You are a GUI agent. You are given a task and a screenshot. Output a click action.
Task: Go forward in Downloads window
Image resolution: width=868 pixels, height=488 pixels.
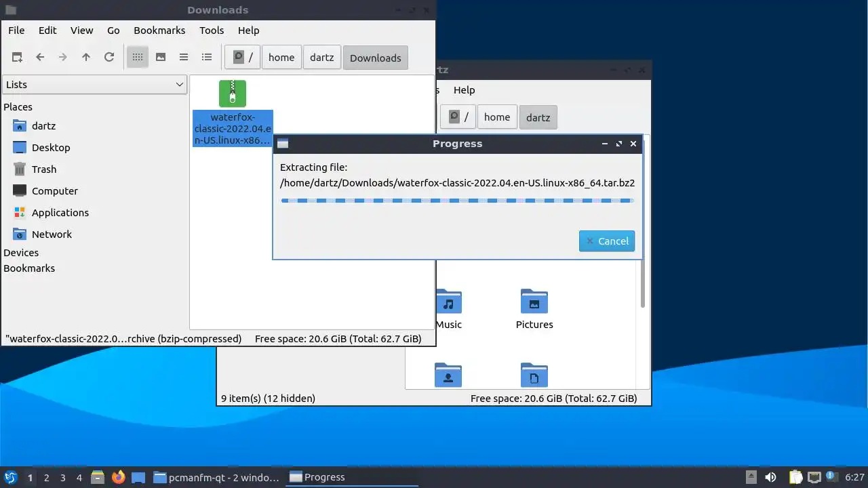[63, 58]
